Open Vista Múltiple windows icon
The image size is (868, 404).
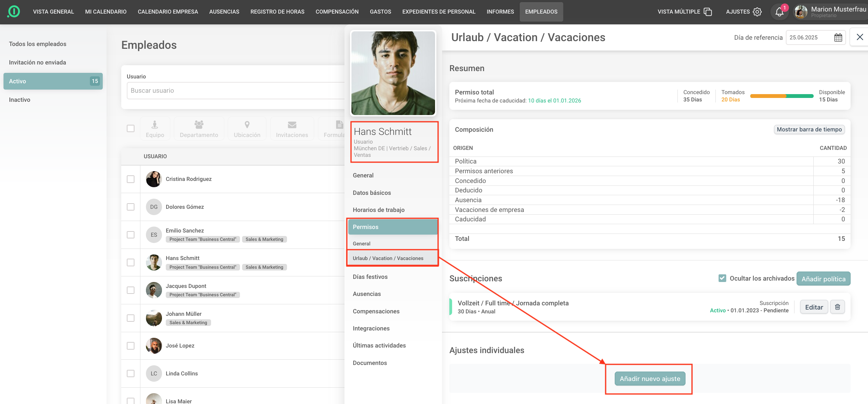(x=708, y=12)
